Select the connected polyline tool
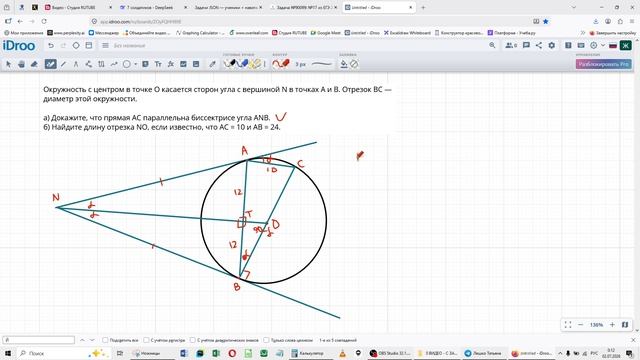The image size is (640, 360). (89, 64)
